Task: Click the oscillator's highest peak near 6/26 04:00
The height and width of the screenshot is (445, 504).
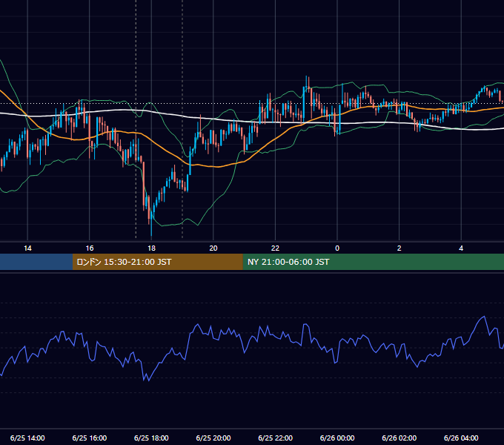Action: pos(484,317)
